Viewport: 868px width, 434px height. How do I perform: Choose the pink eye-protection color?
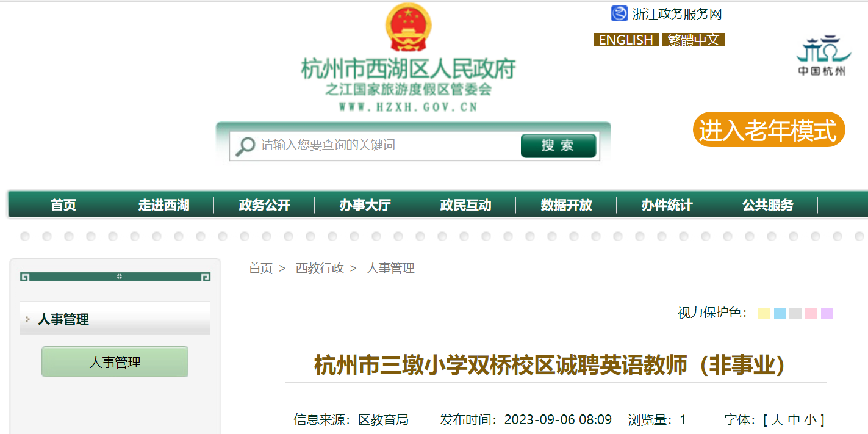point(811,313)
